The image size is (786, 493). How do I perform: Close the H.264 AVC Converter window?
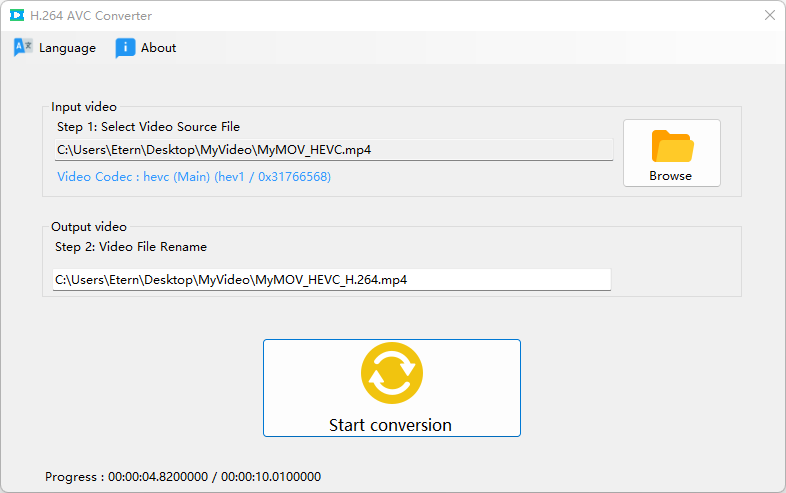pyautogui.click(x=770, y=16)
